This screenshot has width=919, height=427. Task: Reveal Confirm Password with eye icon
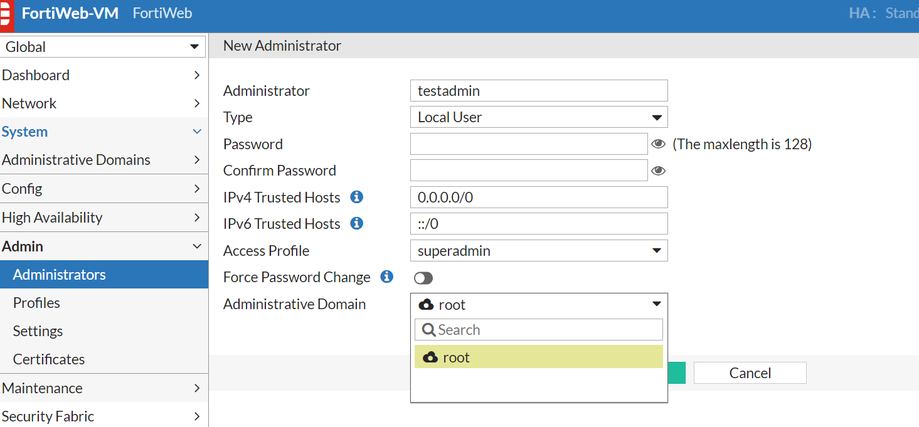tap(658, 171)
